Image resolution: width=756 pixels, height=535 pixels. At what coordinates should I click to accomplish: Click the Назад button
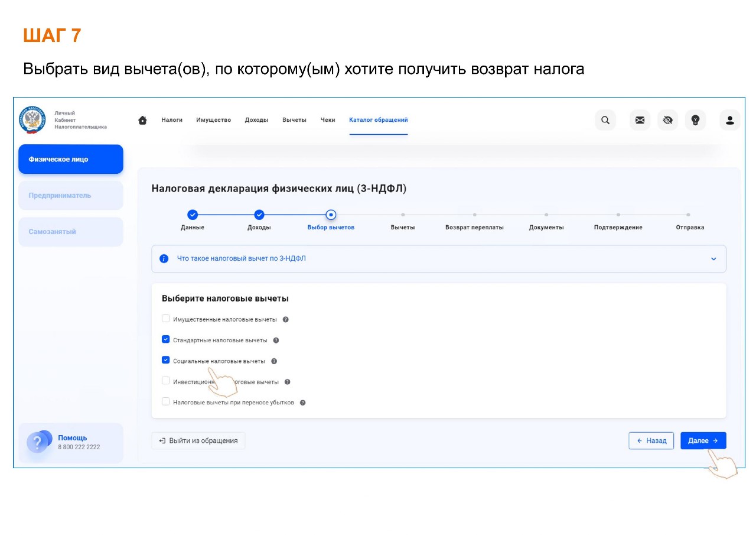[651, 440]
